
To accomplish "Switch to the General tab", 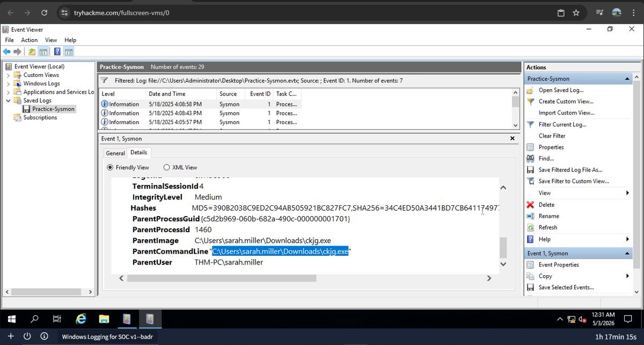I will (115, 153).
